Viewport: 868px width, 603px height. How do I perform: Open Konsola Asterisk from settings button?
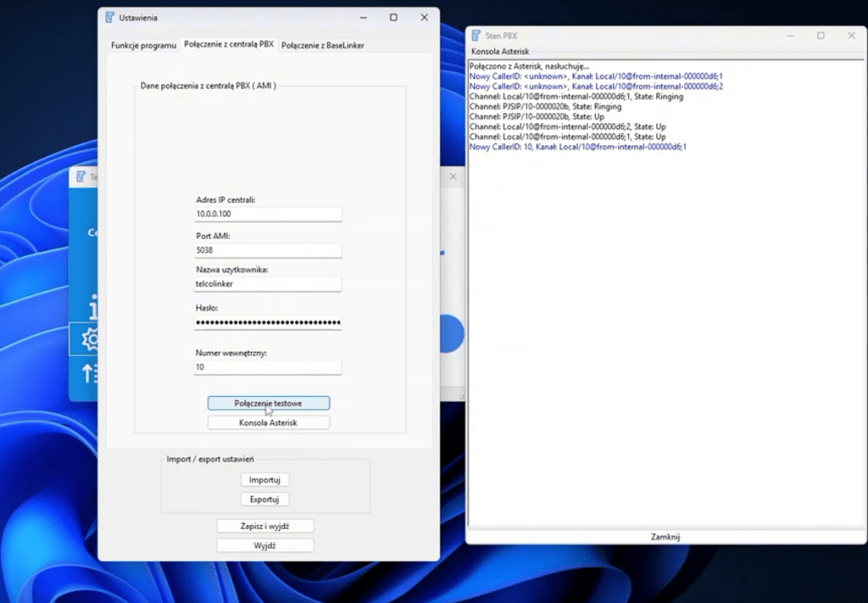(268, 422)
